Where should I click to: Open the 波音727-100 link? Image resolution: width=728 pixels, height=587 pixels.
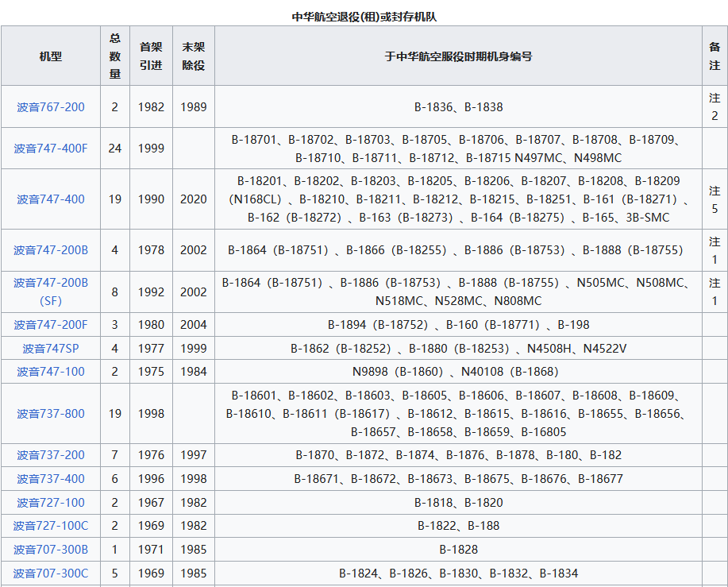(51, 503)
